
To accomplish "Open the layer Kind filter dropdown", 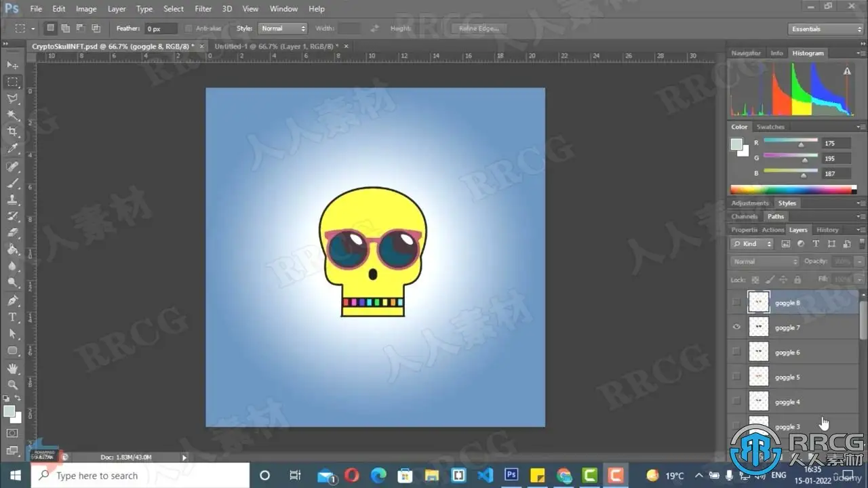I will 752,244.
